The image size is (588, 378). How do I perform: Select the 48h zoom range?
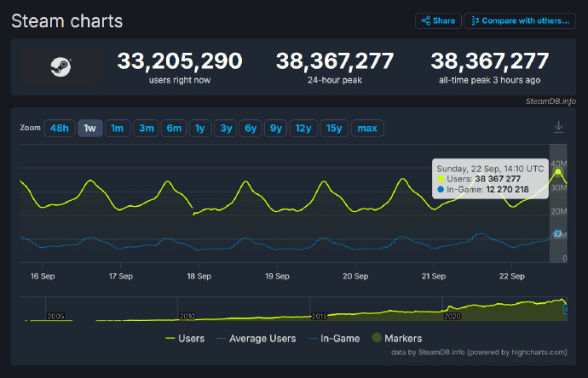click(60, 128)
